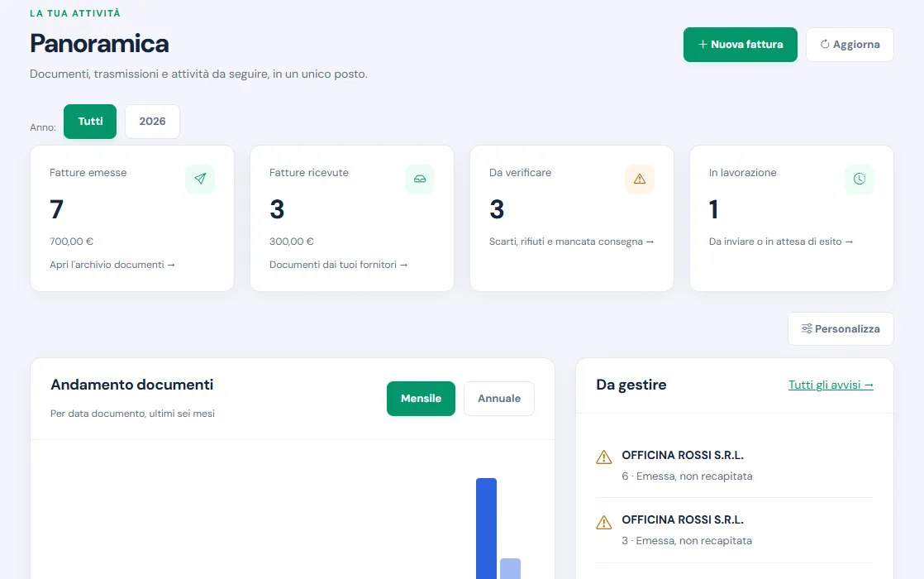Viewport: 924px width, 579px height.
Task: View all alerts via Tutti gli avvisi
Action: click(x=831, y=385)
